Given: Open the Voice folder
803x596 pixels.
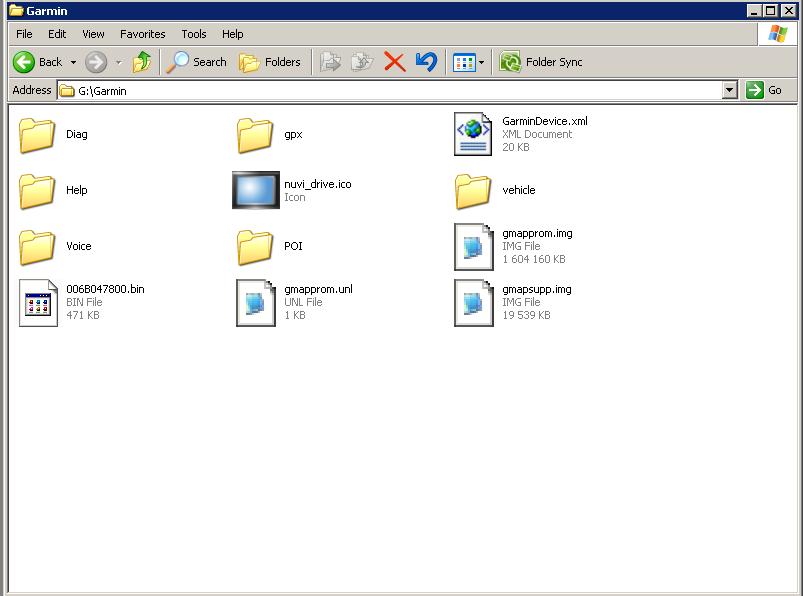Looking at the screenshot, I should (x=39, y=246).
